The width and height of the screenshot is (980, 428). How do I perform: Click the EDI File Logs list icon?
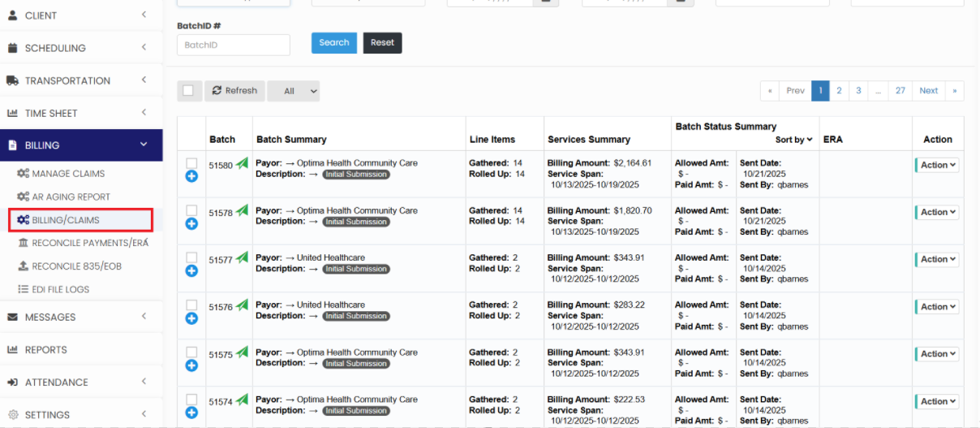pyautogui.click(x=24, y=289)
